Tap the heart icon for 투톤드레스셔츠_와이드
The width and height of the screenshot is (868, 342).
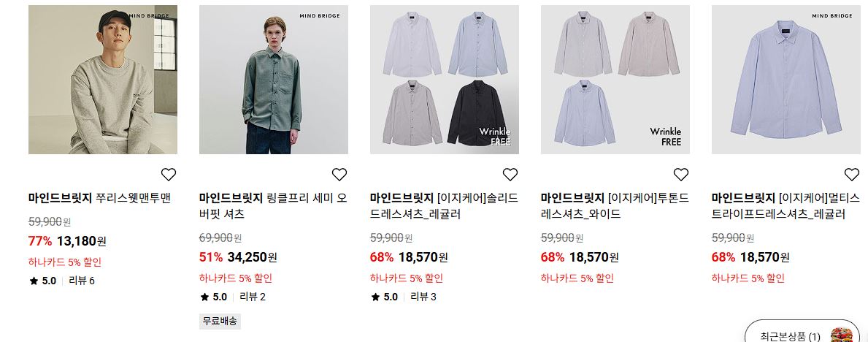click(681, 175)
